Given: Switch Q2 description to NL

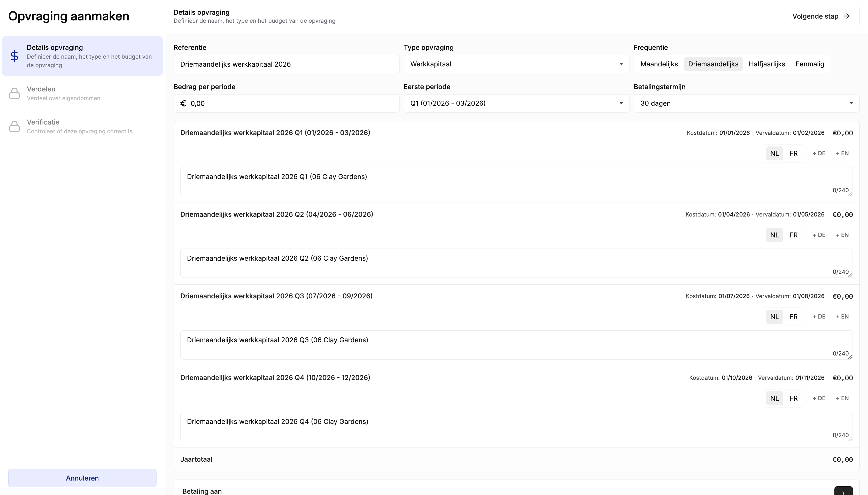Looking at the screenshot, I should 774,235.
